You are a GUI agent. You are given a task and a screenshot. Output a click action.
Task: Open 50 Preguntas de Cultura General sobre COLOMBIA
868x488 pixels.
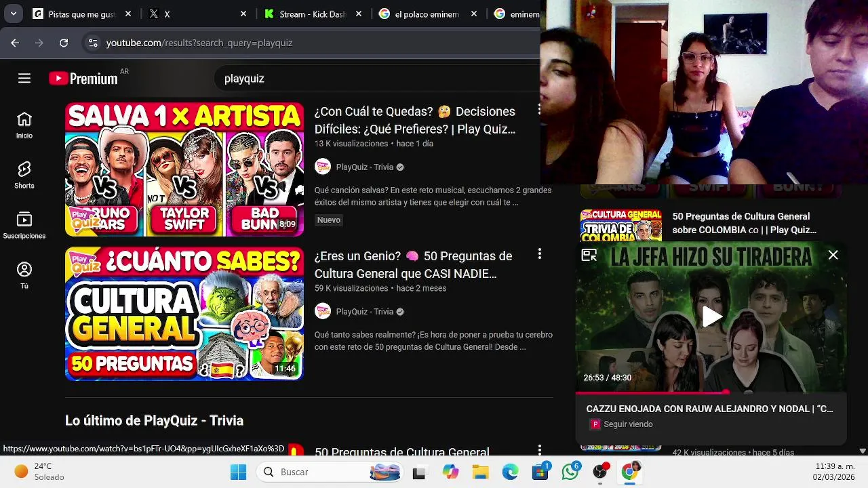click(x=745, y=223)
